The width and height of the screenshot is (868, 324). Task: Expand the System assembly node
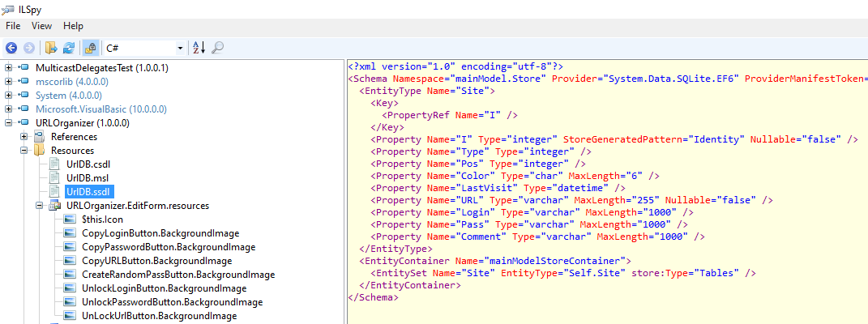(x=8, y=96)
